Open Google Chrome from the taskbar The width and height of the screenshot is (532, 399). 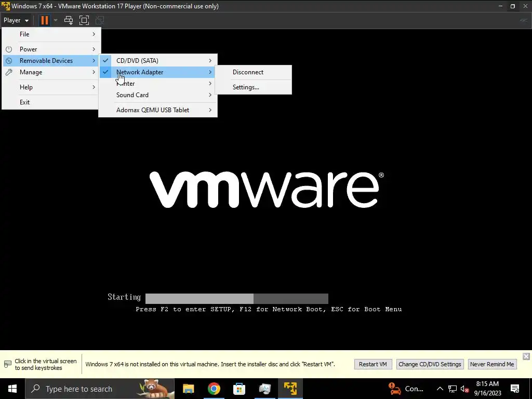point(214,389)
